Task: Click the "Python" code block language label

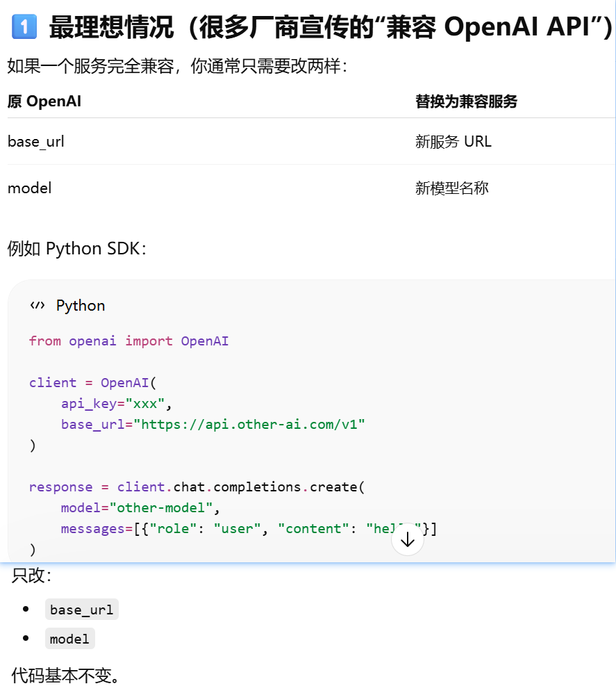Action: click(x=81, y=305)
